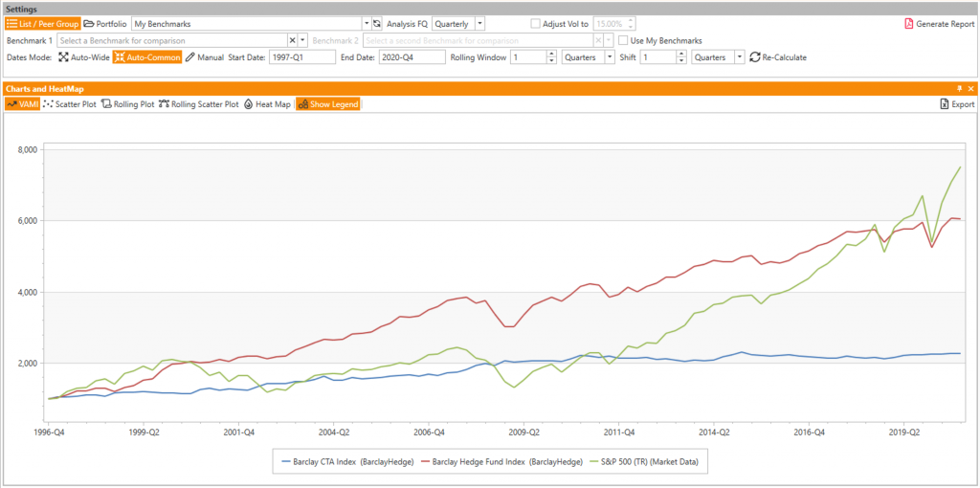980x488 pixels.
Task: Enable the Adjust Vol to checkbox
Action: (x=535, y=23)
